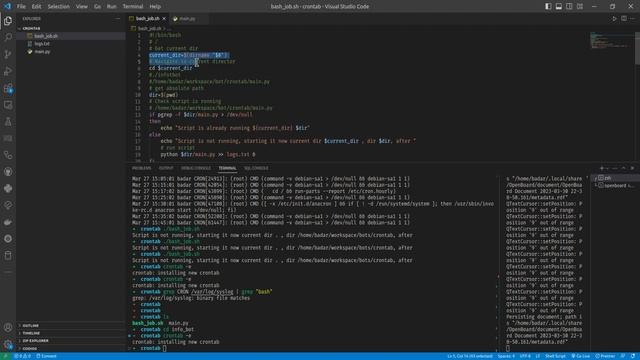The width and height of the screenshot is (640, 360).
Task: Open the GitHub view in activity bar
Action: point(8,172)
